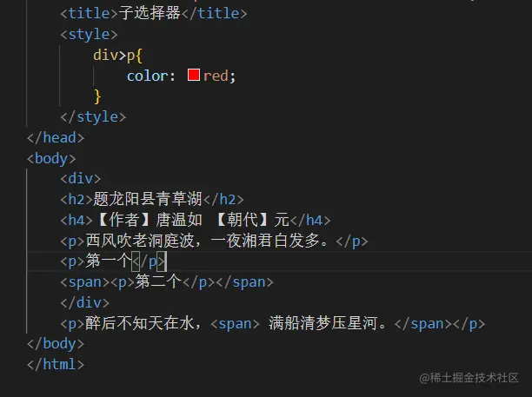Click the red color swatch preview
Image resolution: width=532 pixels, height=397 pixels.
(194, 76)
